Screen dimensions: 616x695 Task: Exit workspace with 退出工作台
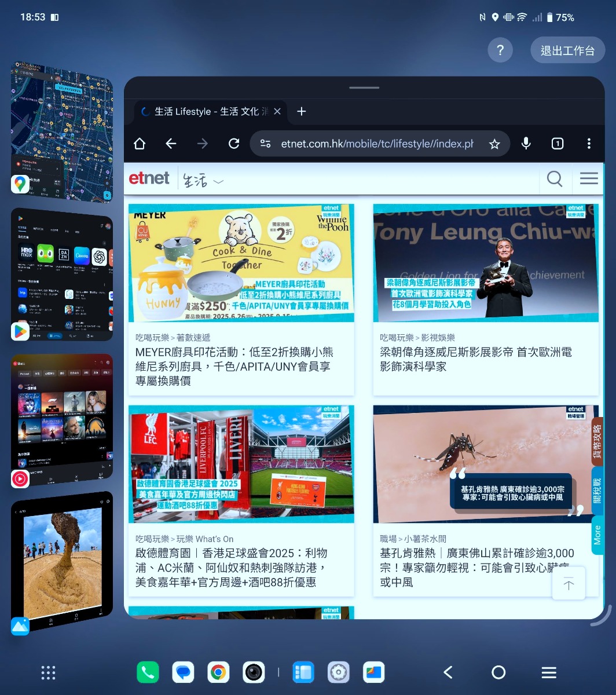[567, 50]
